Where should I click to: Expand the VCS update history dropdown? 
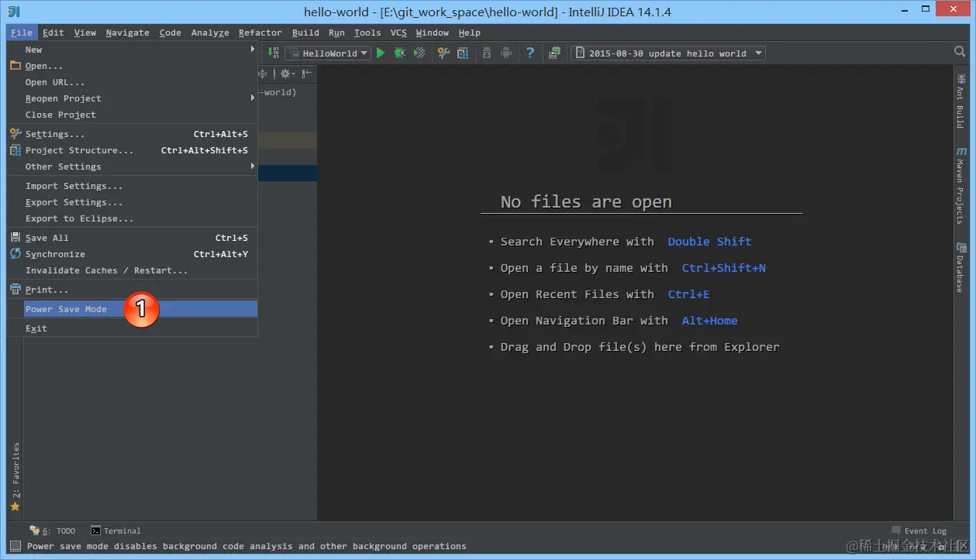tap(757, 53)
